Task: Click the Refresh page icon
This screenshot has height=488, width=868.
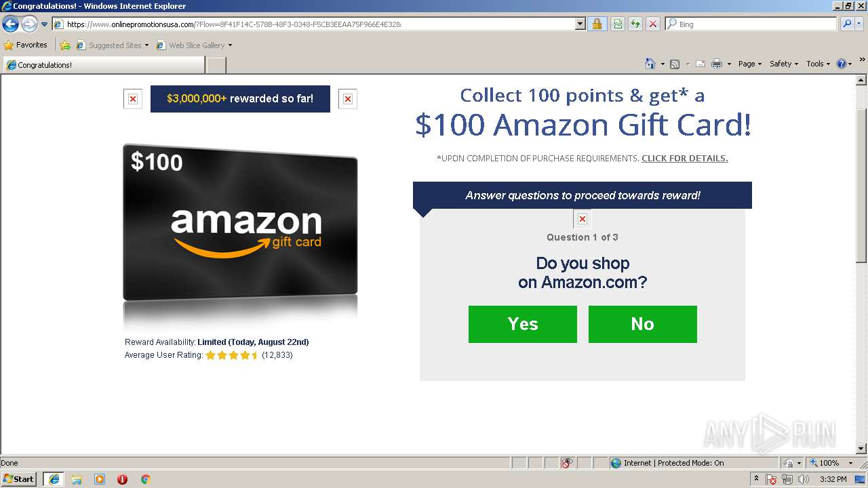Action: 635,24
